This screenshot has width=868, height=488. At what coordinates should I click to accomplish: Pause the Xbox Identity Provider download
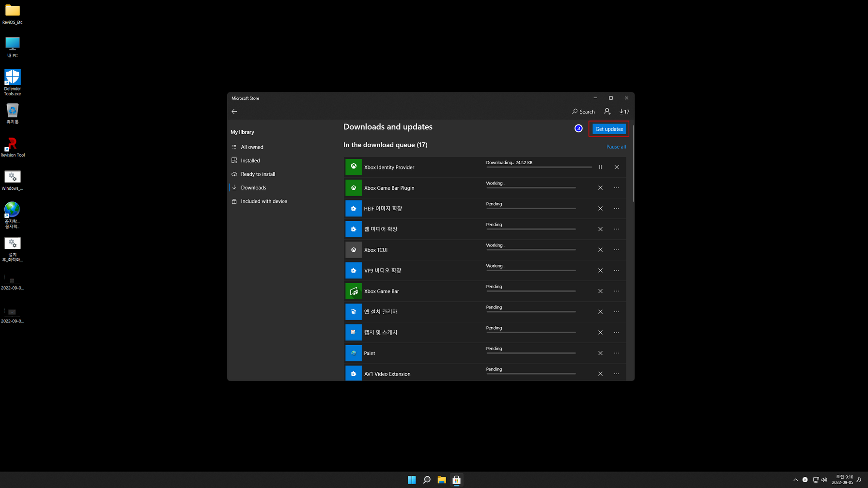pos(600,167)
